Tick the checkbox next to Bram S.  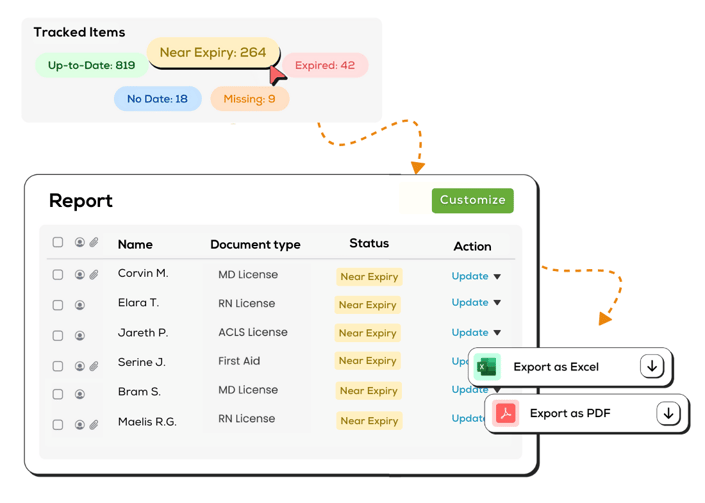click(x=58, y=394)
